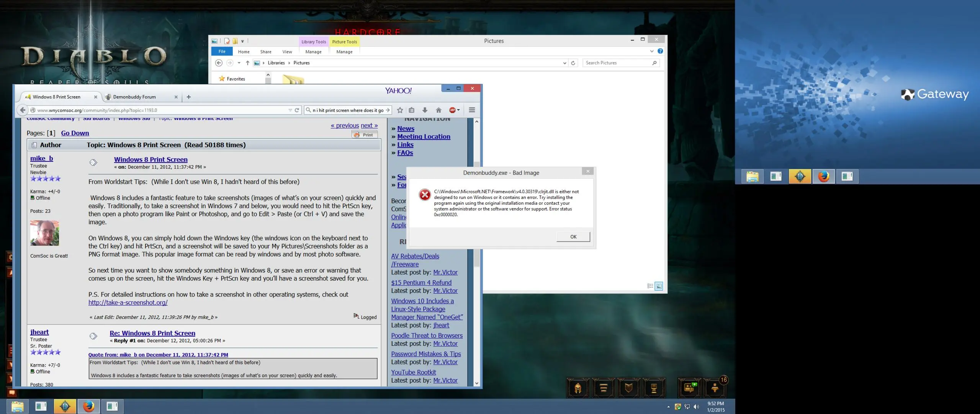This screenshot has height=414, width=980.
Task: Open the Home ribbon tab
Action: click(244, 52)
